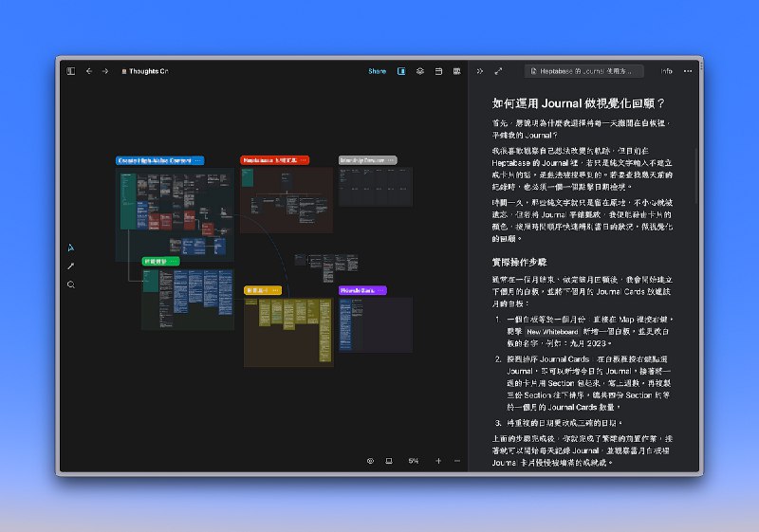This screenshot has height=532, width=759.
Task: Open the layers stack icon in the toolbar
Action: [x=420, y=71]
